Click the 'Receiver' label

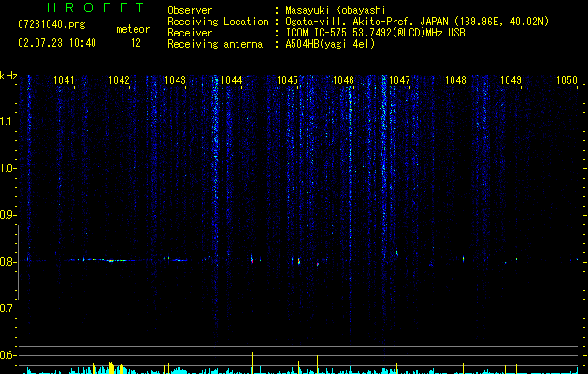pos(190,33)
